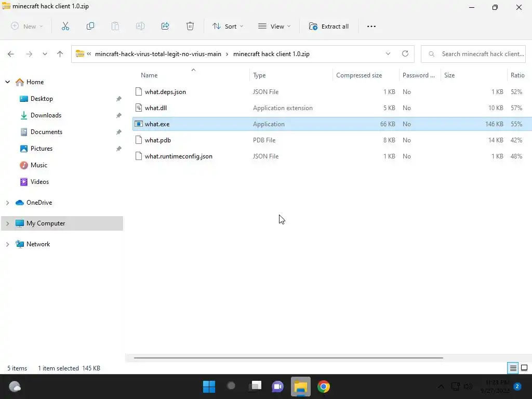Expand the My Computer tree node
This screenshot has height=399, width=532.
point(7,223)
